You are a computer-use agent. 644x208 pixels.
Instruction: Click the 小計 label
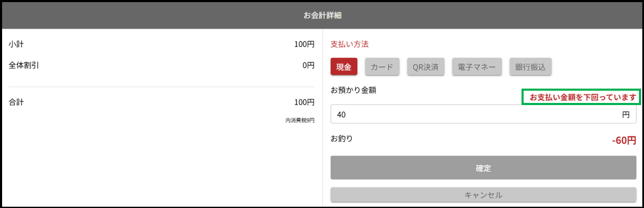[x=16, y=44]
